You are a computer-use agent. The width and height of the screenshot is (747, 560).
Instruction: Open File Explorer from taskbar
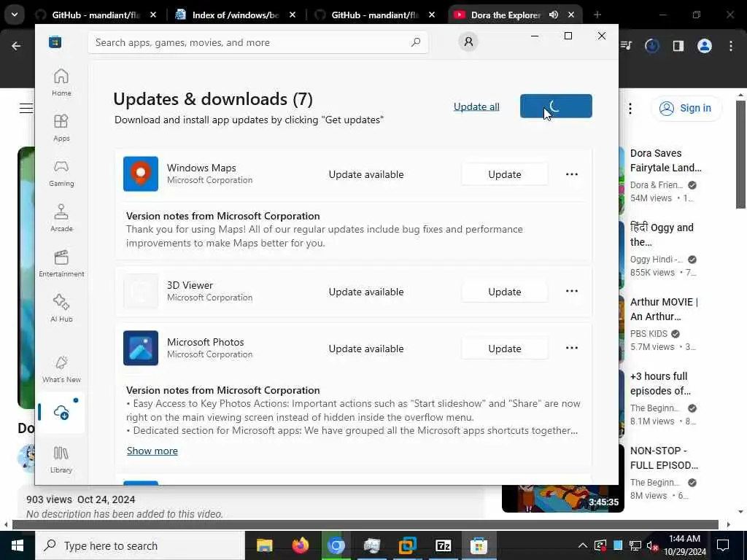(264, 545)
